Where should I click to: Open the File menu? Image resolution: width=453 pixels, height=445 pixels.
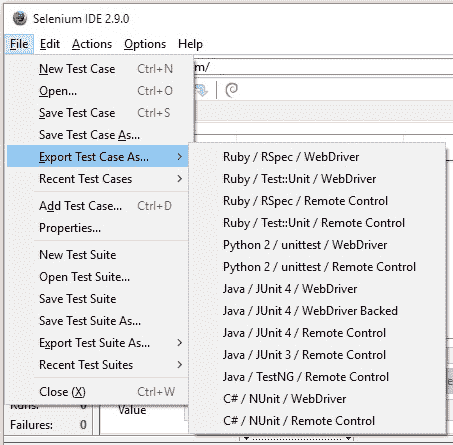(x=19, y=44)
